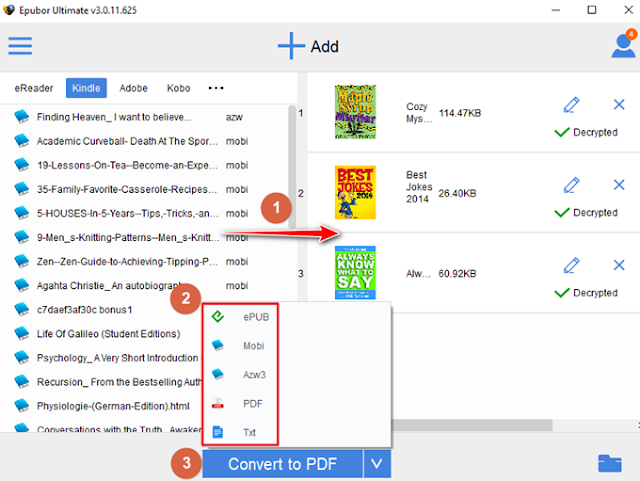Image resolution: width=640 pixels, height=481 pixels.
Task: Show more library sources via ellipsis
Action: click(216, 88)
